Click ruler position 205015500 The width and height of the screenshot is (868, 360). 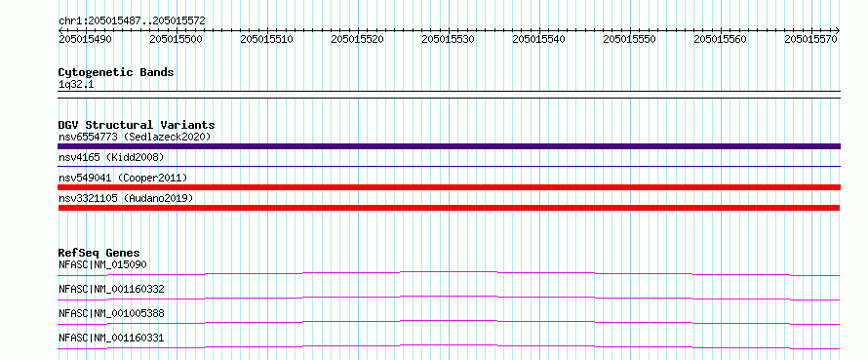coord(176,39)
